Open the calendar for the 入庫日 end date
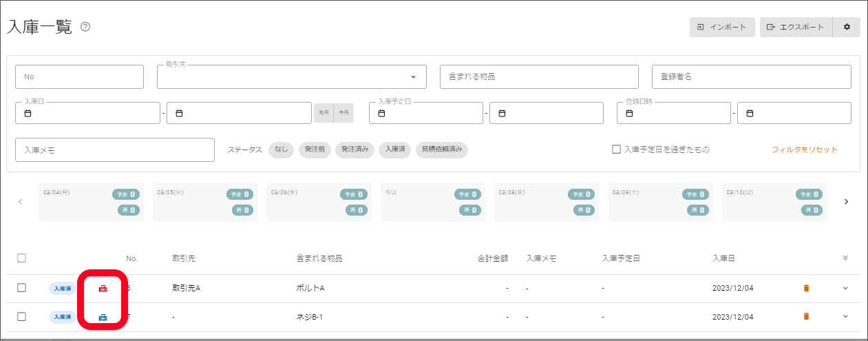Image resolution: width=868 pixels, height=341 pixels. click(x=179, y=113)
